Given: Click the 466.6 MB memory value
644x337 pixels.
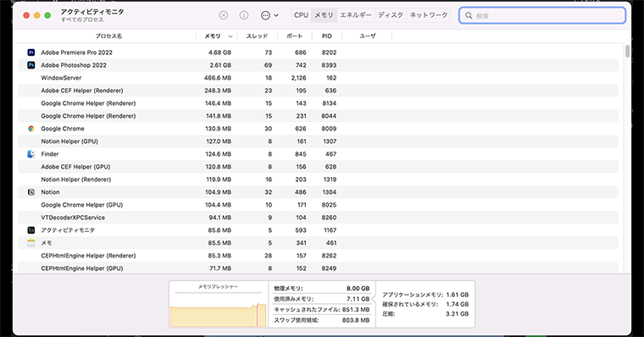Looking at the screenshot, I should (x=218, y=78).
